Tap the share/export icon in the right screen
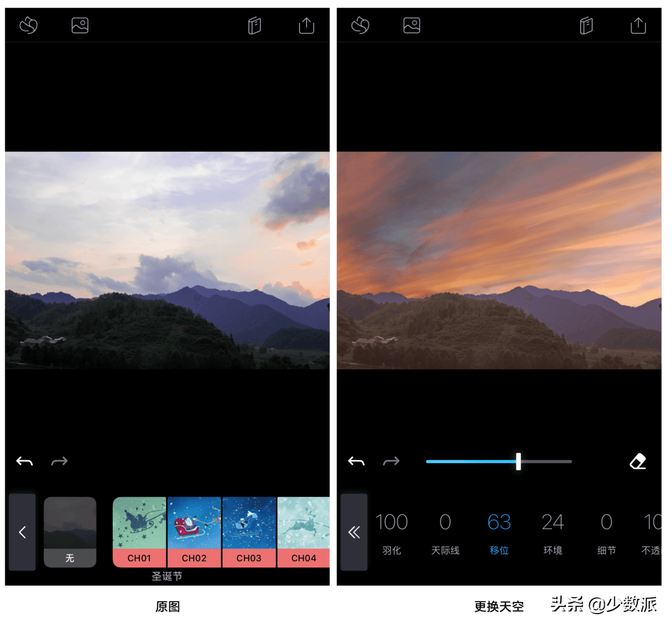 tap(638, 25)
